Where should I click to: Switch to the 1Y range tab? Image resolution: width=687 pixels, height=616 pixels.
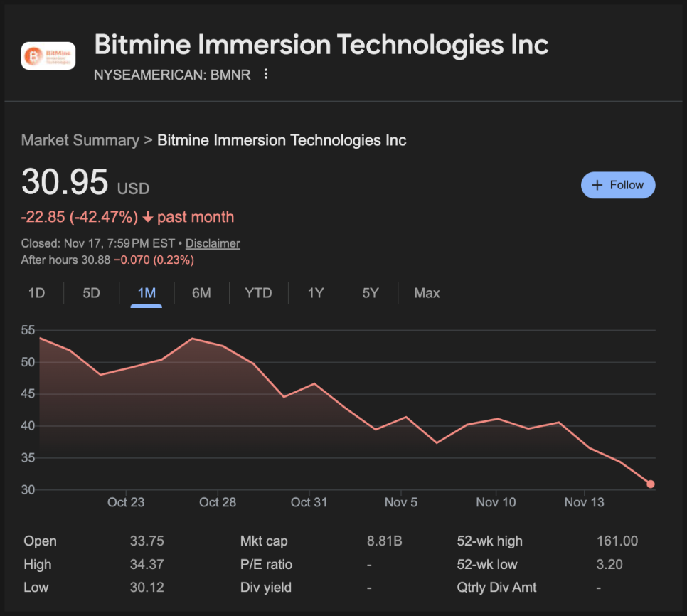[x=316, y=293]
